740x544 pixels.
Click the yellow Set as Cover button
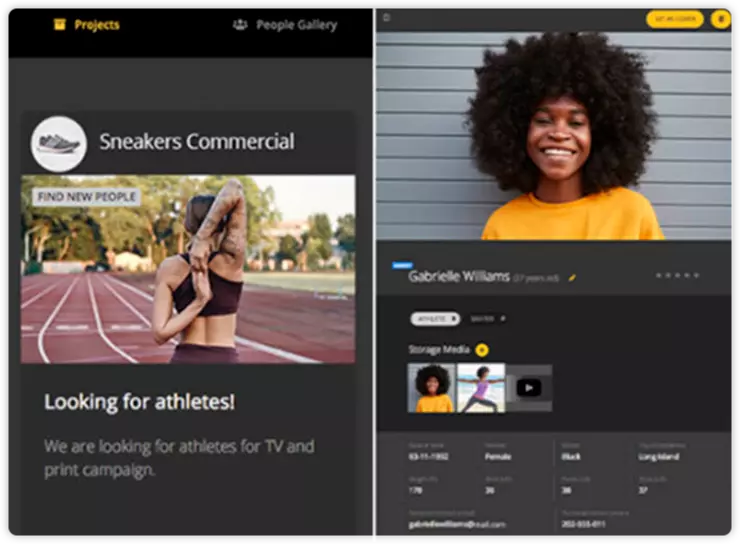point(674,19)
